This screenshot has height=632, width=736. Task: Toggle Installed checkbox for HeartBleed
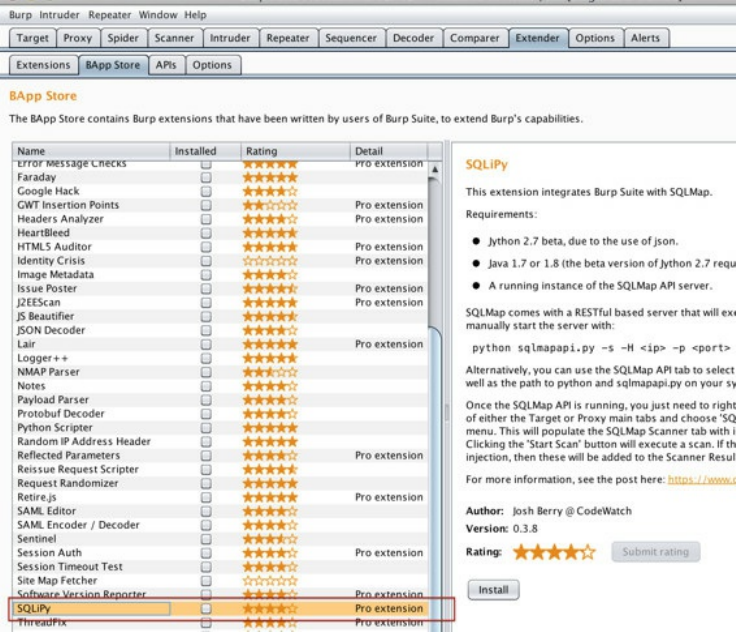(x=206, y=233)
